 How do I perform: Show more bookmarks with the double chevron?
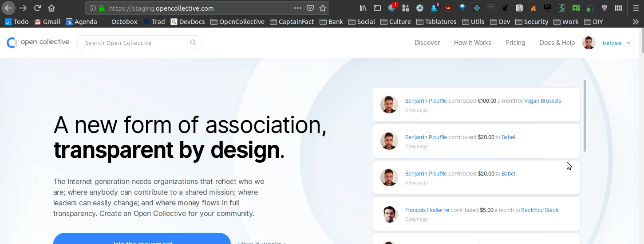[636, 22]
